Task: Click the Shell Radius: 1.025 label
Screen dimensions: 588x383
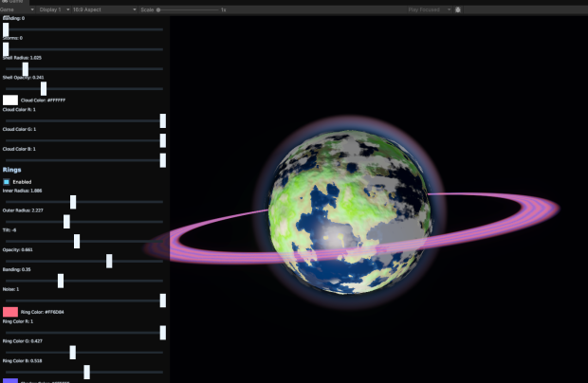Action: coord(22,58)
